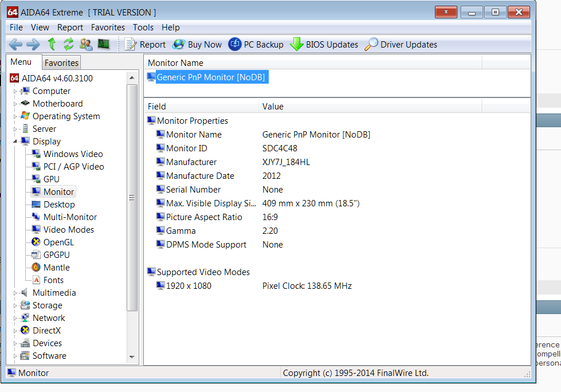Screen dimensions: 561x392
Task: Select PCI / AGP Video in the tree
Action: tap(74, 167)
